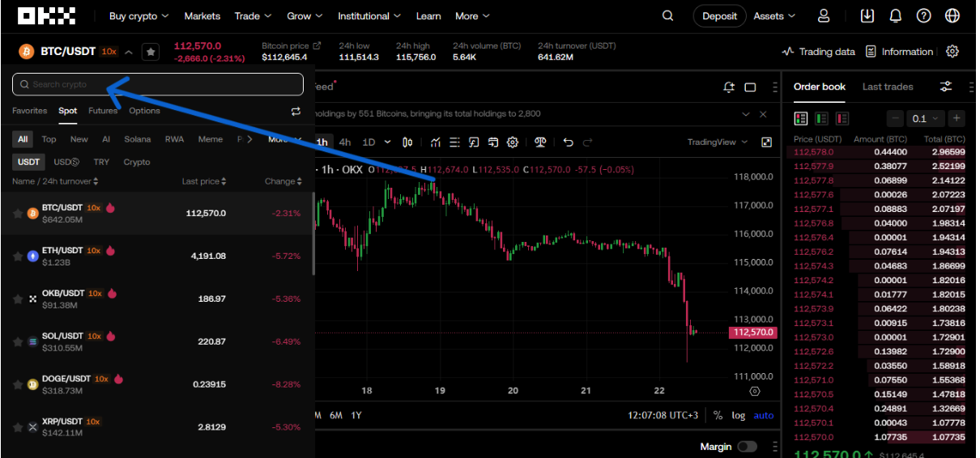Click the balance scale compare icon
This screenshot has height=458, width=980.
(540, 142)
